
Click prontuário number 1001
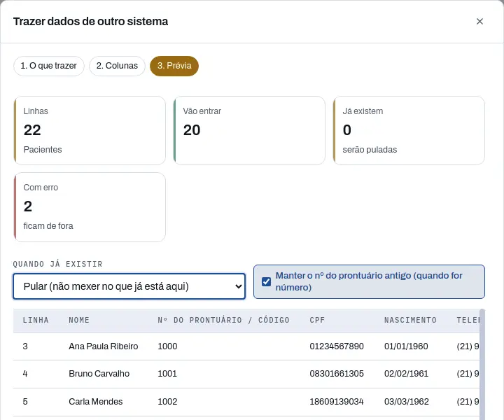coord(167,373)
